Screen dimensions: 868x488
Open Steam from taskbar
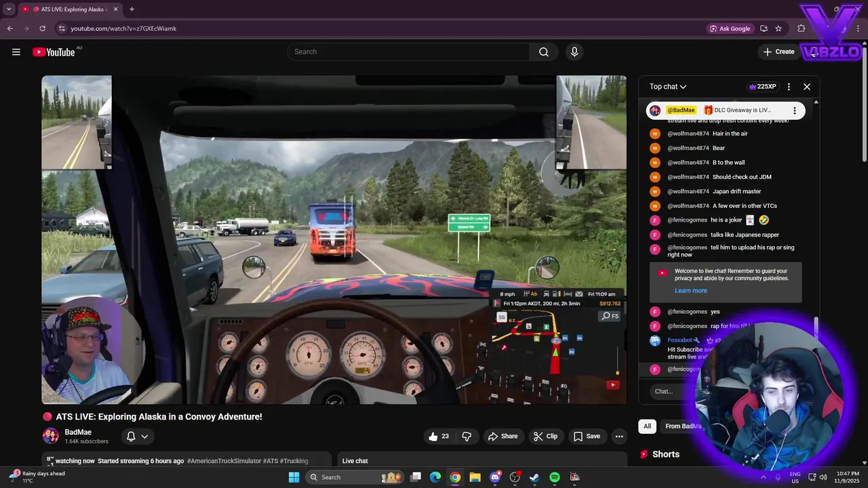534,477
